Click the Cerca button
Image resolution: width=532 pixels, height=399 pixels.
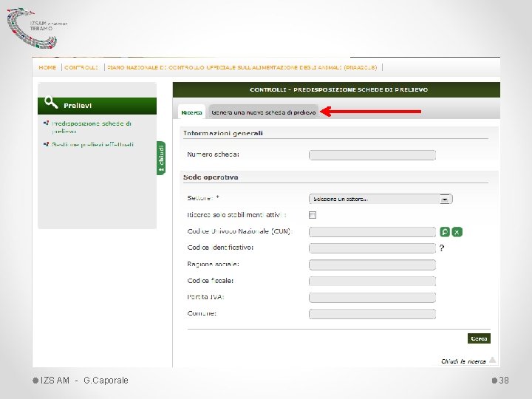[x=479, y=338]
